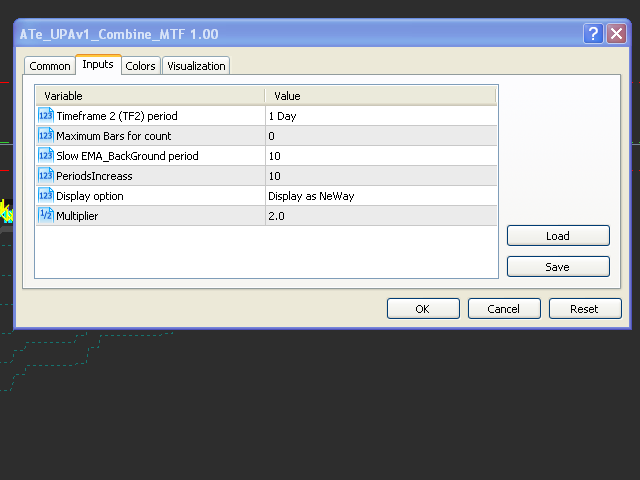Click the PeriodsIncreass row icon
Viewport: 640px width, 480px height.
(45, 176)
